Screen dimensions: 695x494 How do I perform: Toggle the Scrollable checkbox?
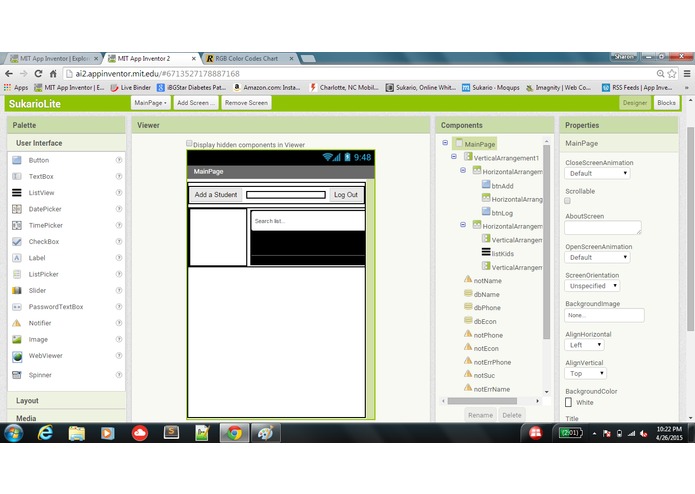coord(567,201)
